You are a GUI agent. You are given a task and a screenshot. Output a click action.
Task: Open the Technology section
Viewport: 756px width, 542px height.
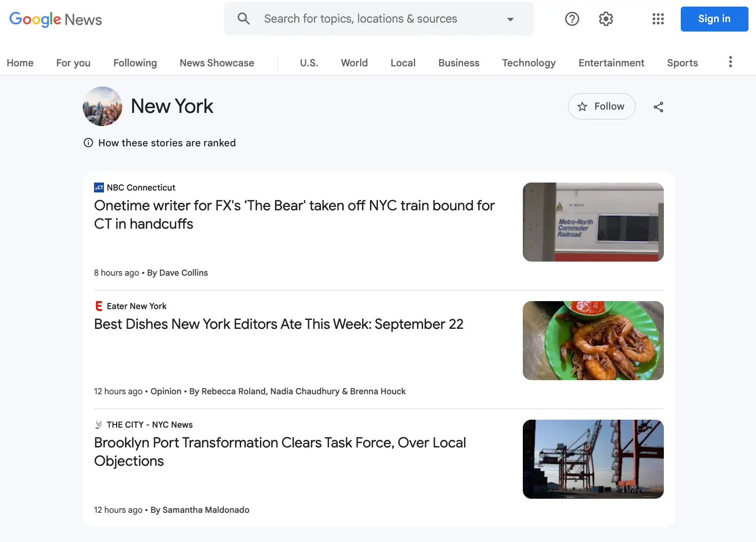(528, 63)
